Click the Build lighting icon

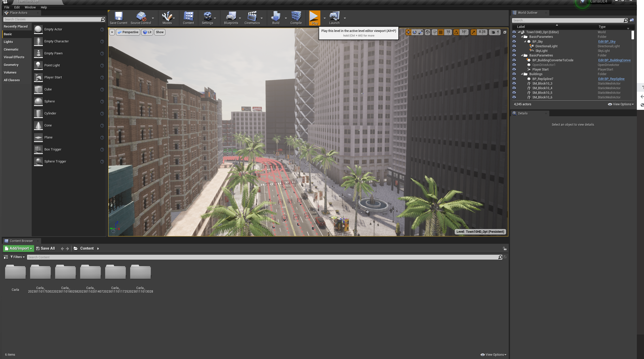point(276,18)
